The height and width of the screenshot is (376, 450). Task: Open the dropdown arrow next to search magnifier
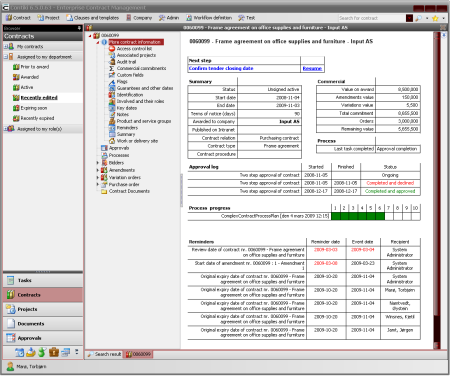(x=427, y=18)
